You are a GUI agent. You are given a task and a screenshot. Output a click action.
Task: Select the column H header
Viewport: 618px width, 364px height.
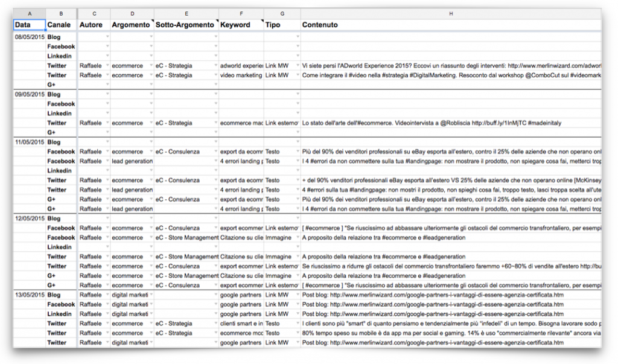[450, 13]
